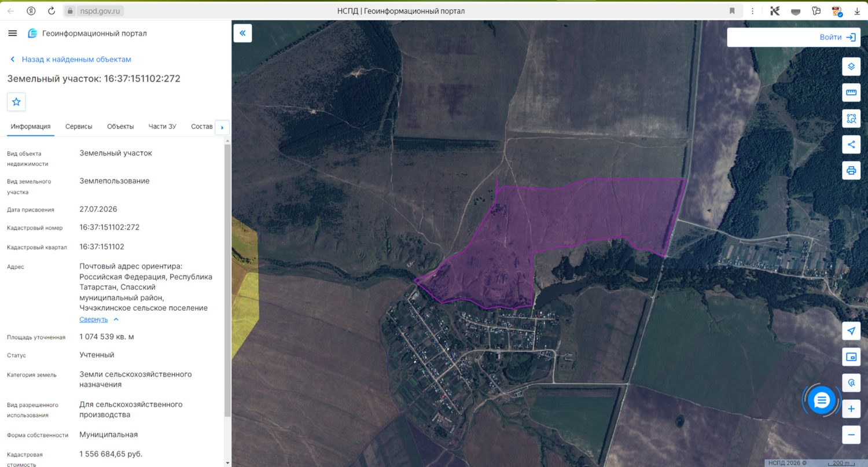868x467 pixels.
Task: Click the info panel vertical scrollbar
Action: (227, 280)
